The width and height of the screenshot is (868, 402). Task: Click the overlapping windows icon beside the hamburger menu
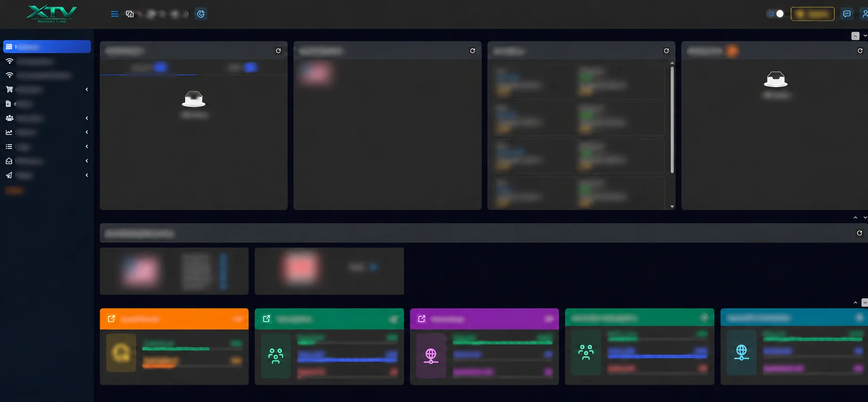130,14
